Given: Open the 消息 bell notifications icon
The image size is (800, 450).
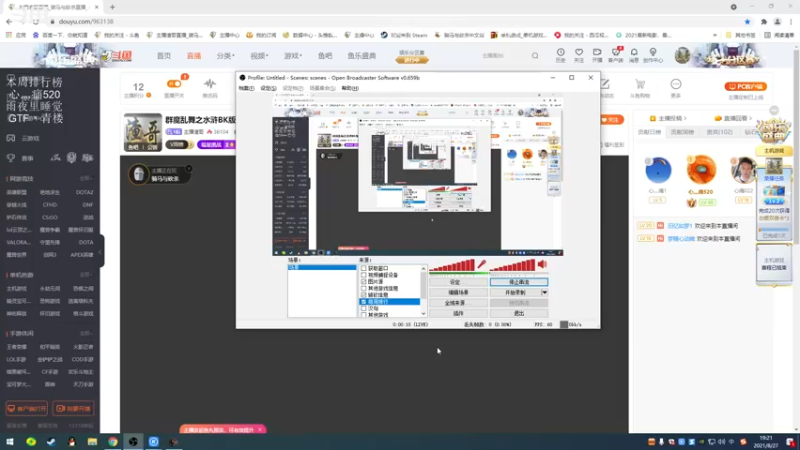Looking at the screenshot, I should 634,53.
